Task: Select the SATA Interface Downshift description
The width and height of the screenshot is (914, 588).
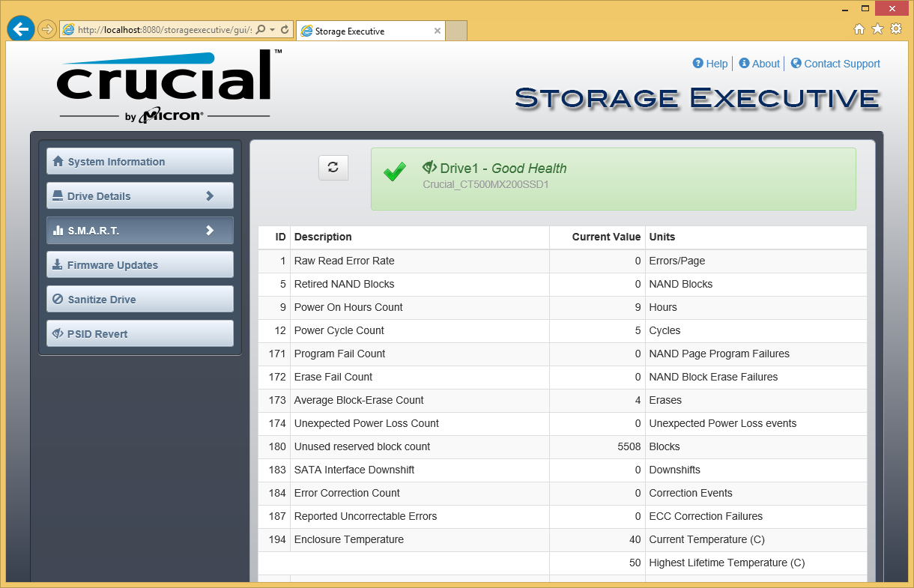Action: pos(354,470)
